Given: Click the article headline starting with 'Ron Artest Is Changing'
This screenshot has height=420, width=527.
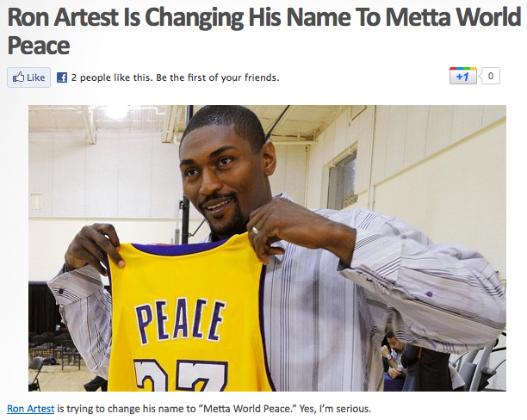Looking at the screenshot, I should pyautogui.click(x=263, y=31).
